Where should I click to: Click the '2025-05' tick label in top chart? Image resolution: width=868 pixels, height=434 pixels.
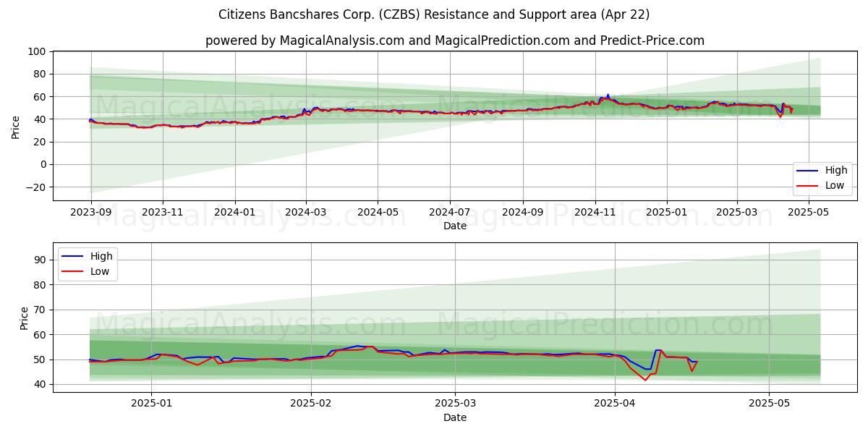pos(809,213)
